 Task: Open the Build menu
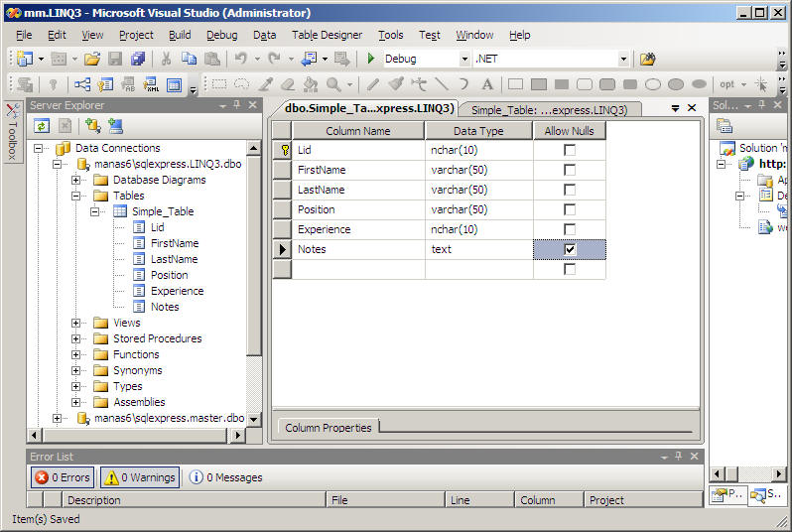tap(180, 35)
